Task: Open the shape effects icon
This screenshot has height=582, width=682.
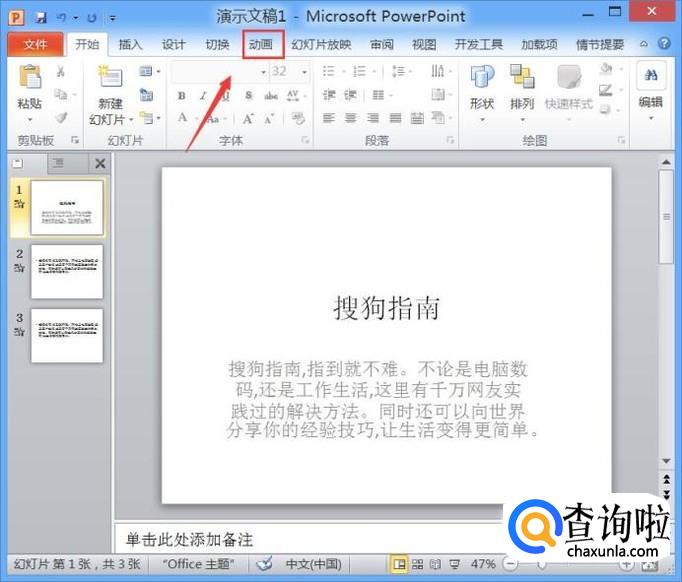Action: (x=605, y=109)
